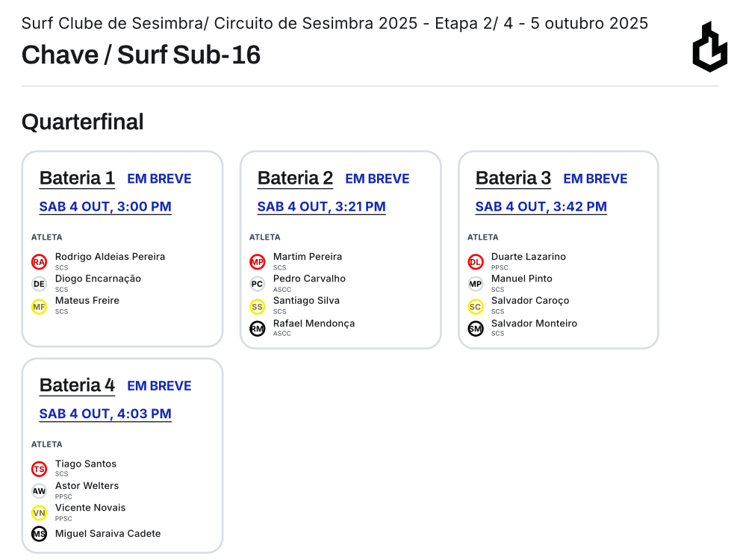Click the SAB 4 OUT, 3:42 PM link

(x=541, y=207)
